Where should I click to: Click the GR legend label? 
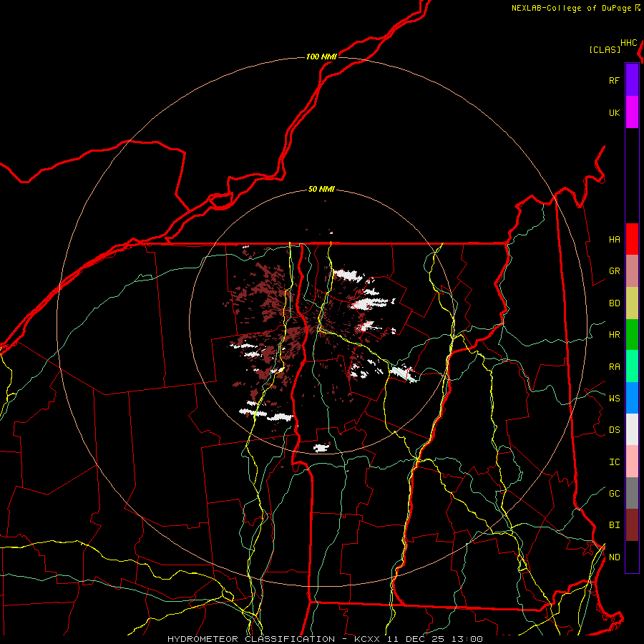point(614,271)
